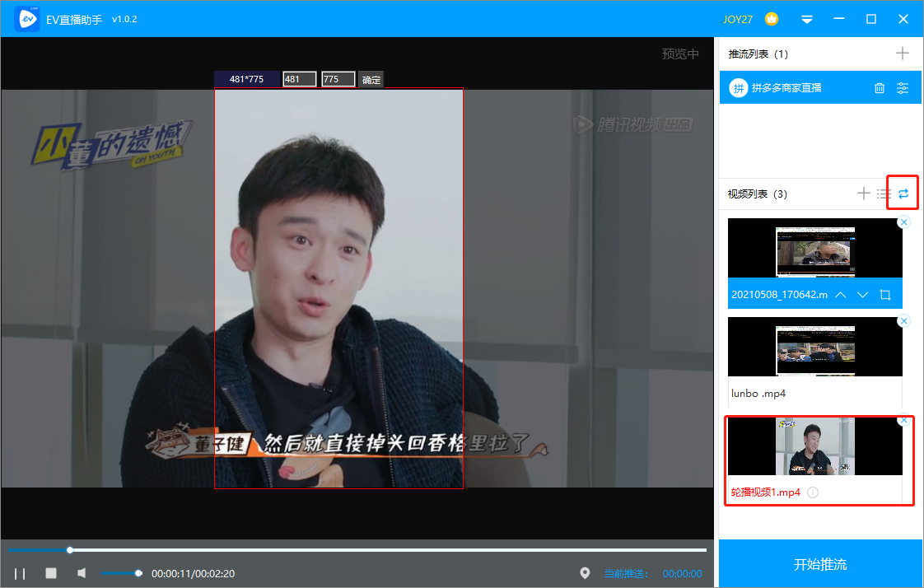Remove the lunbo .mp4 video

(903, 321)
